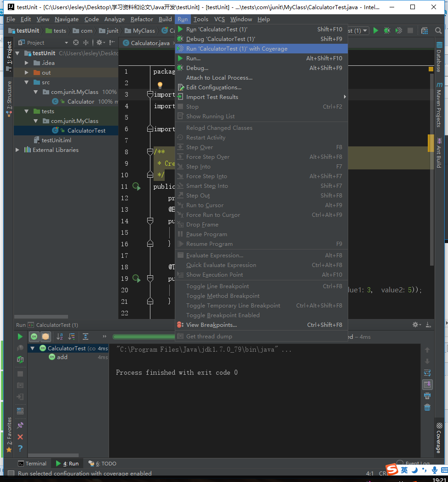Collapse the testUnit root node
448x482 pixels.
pyautogui.click(x=18, y=53)
